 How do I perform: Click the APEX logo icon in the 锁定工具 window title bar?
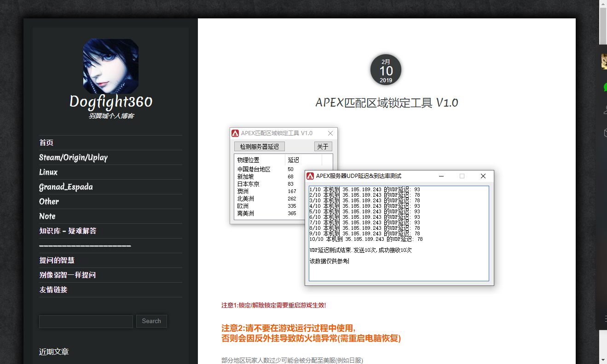click(x=236, y=133)
